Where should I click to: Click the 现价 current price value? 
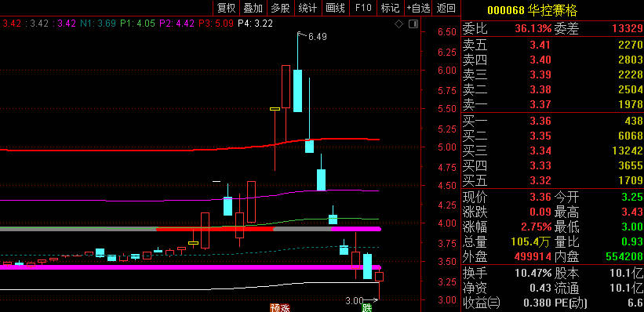[x=540, y=197]
